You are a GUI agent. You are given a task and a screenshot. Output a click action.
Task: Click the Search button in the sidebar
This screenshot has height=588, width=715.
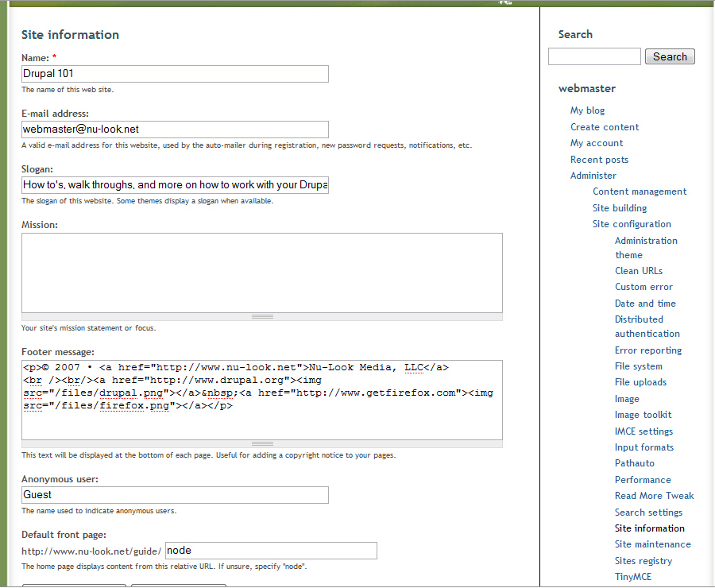tap(670, 56)
